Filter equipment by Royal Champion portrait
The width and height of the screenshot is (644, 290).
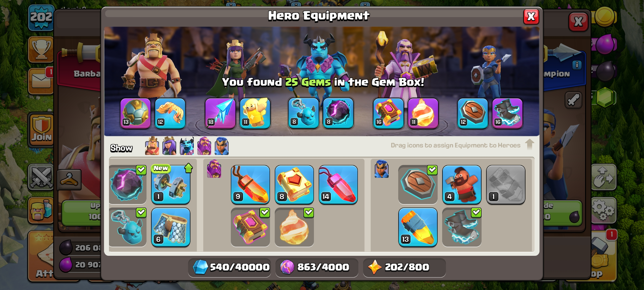coord(222,146)
